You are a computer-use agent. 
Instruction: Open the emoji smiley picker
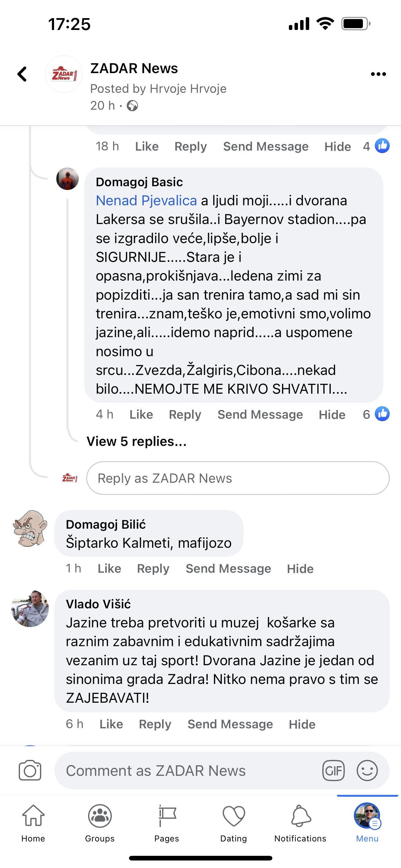pos(367,770)
